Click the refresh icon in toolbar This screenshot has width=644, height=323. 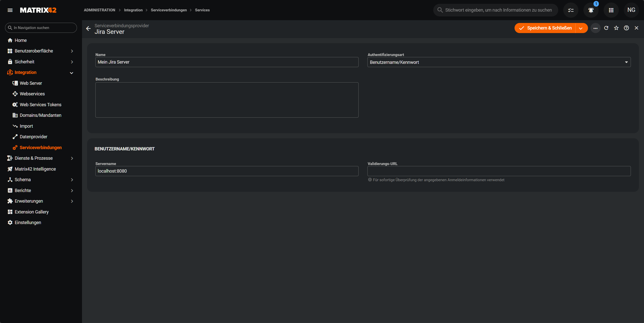click(x=606, y=28)
